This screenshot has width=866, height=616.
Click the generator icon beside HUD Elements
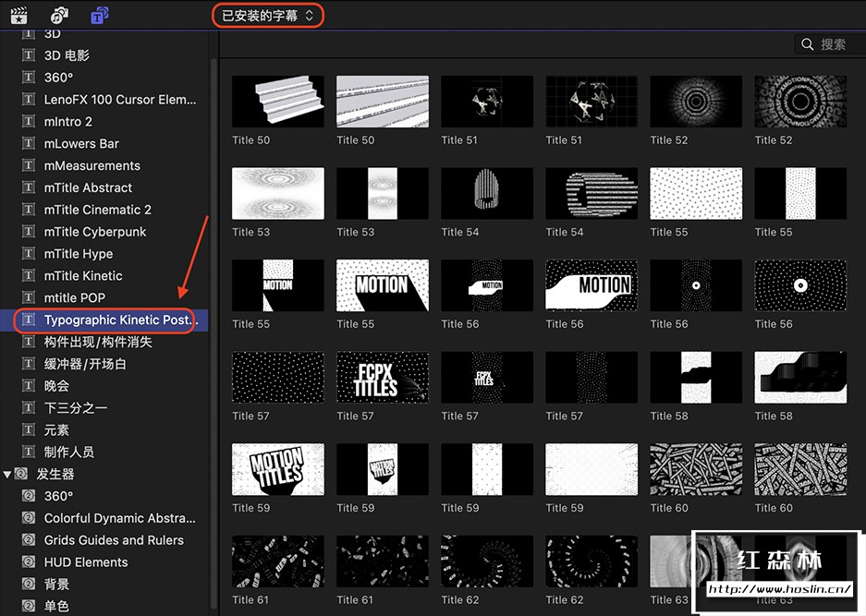click(28, 562)
